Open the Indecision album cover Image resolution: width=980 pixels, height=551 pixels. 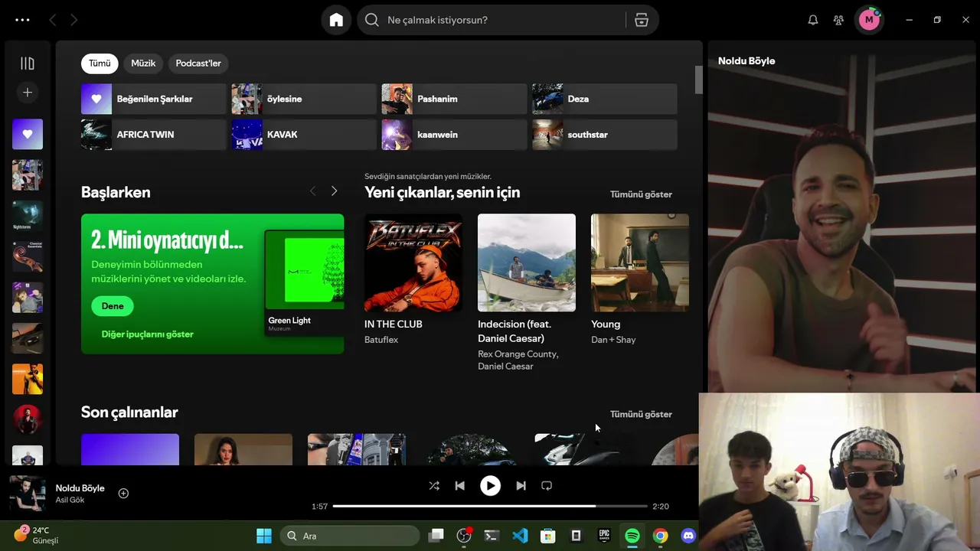(x=527, y=262)
